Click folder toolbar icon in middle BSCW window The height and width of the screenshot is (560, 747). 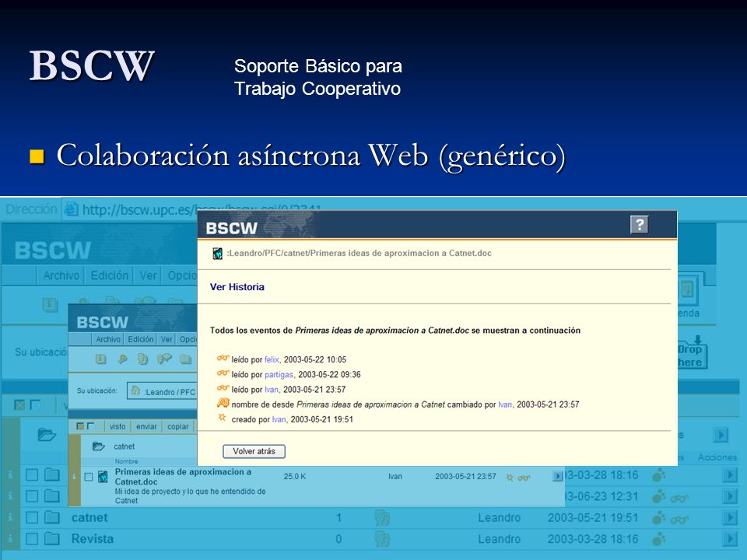(x=186, y=359)
